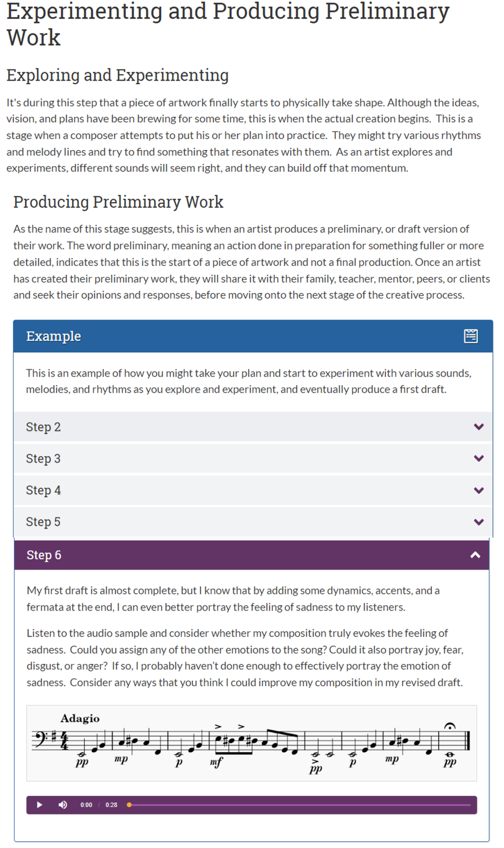This screenshot has height=848, width=504.
Task: Click the Example header title
Action: tap(53, 336)
